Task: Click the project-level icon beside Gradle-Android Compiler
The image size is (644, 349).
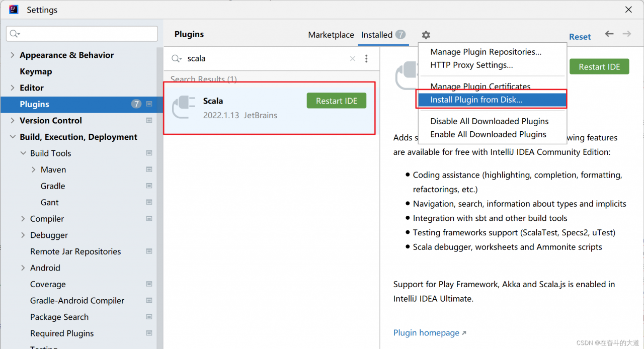Action: click(149, 301)
